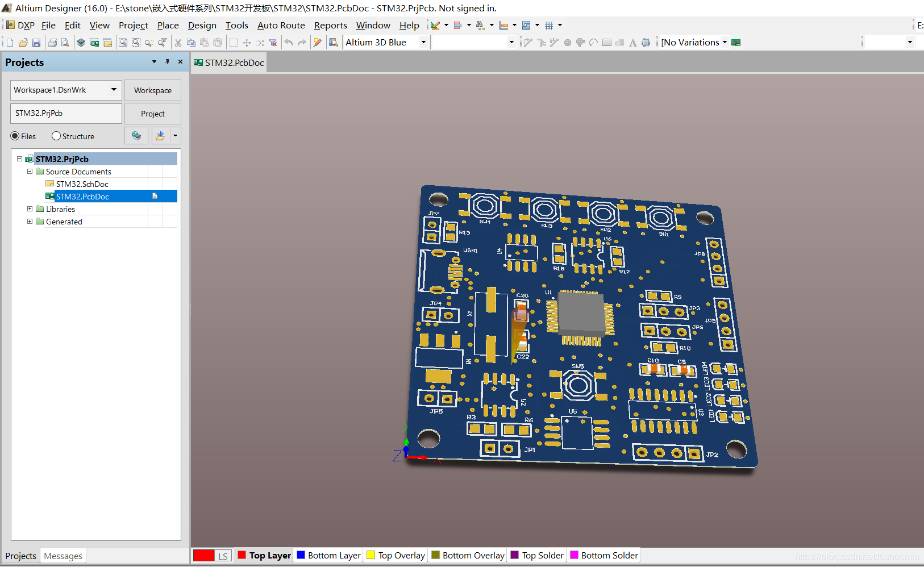Click the Top Overlay yellow color swatch

pyautogui.click(x=371, y=556)
